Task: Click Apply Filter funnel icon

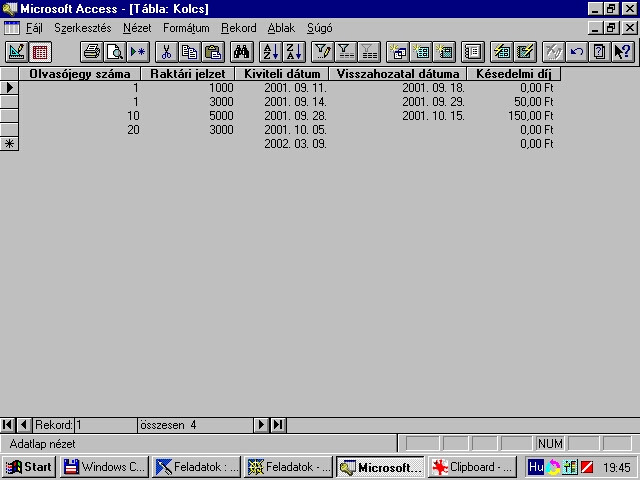Action: (346, 52)
